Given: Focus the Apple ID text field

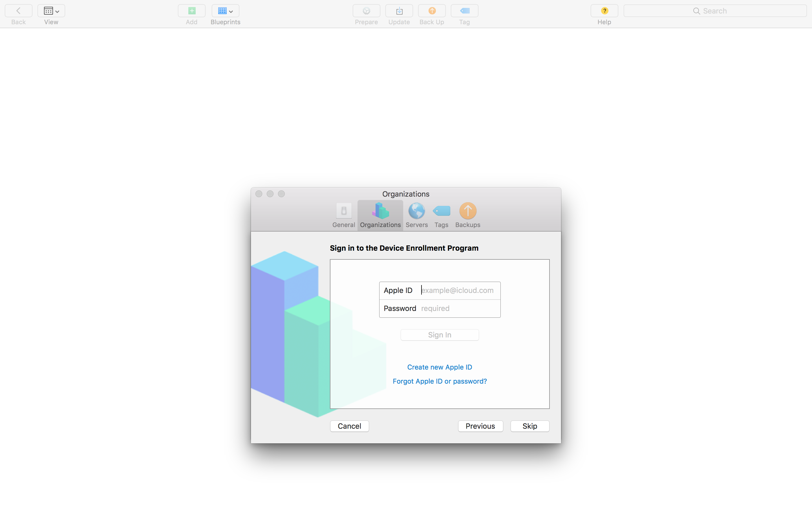Looking at the screenshot, I should click(458, 290).
